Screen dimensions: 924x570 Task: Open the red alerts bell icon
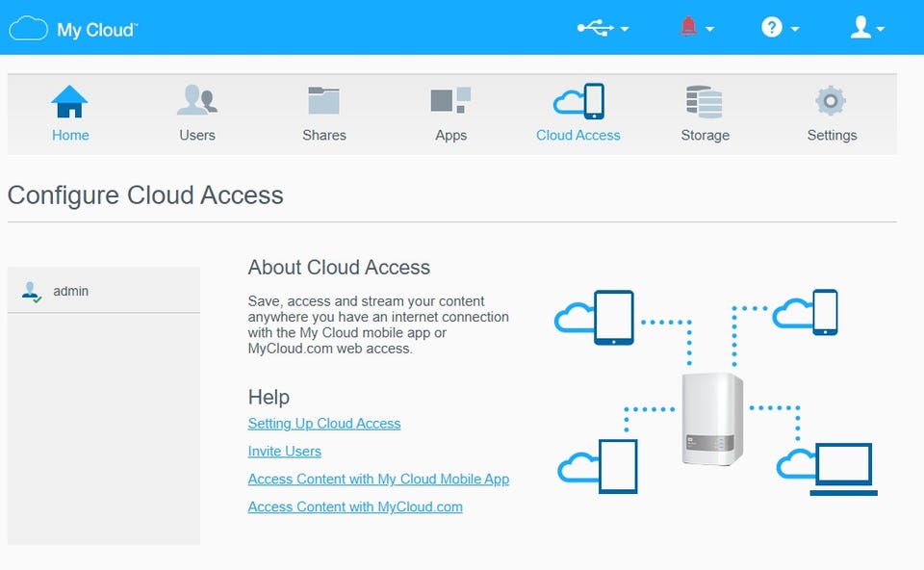click(688, 27)
